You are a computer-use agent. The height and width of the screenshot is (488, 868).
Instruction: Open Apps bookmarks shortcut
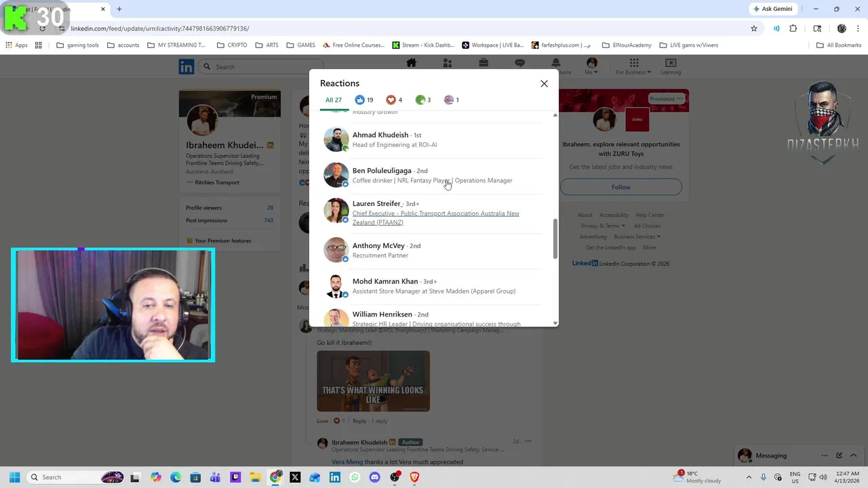coord(16,45)
